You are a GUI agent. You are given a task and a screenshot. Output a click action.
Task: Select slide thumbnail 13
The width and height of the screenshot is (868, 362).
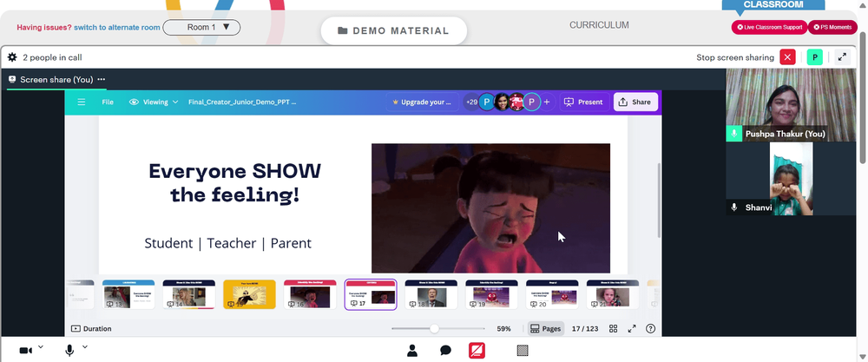128,294
